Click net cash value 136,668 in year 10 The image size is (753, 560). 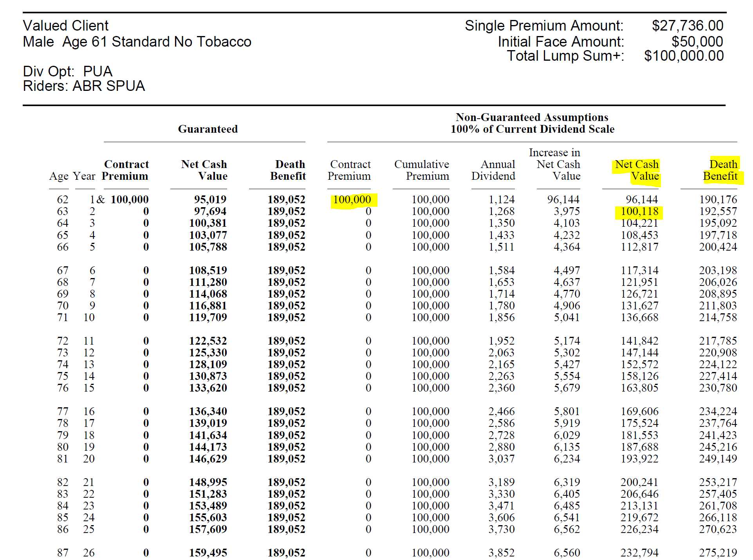click(639, 317)
